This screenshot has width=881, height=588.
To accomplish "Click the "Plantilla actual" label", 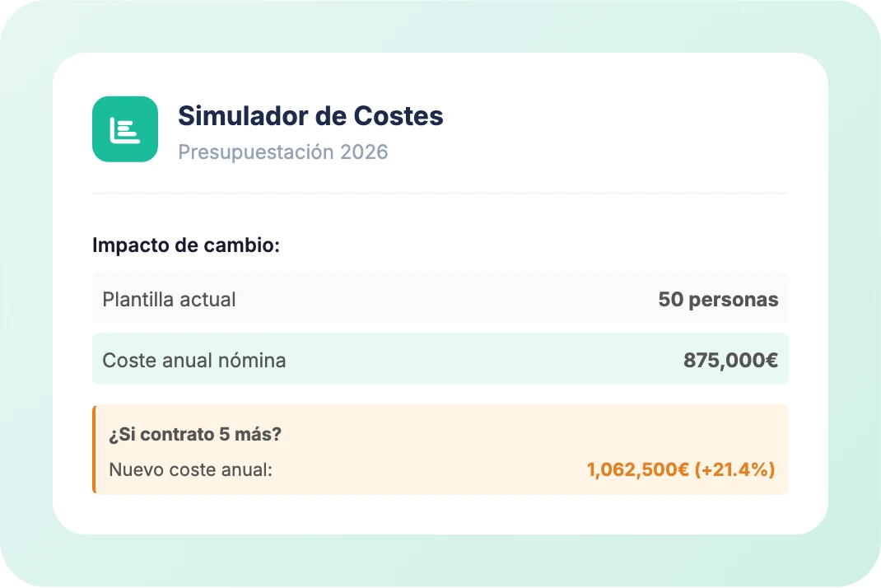I will coord(169,299).
